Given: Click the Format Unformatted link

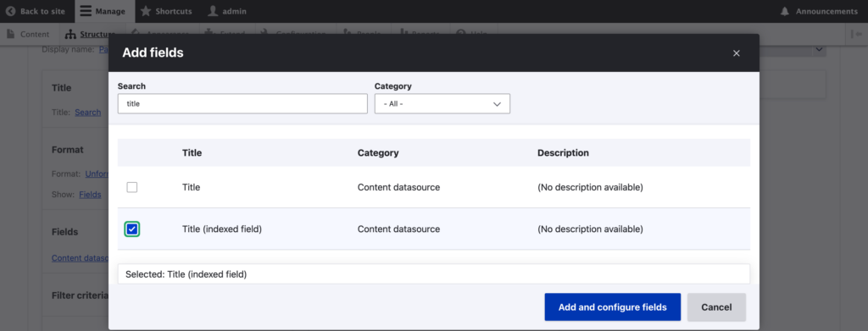Looking at the screenshot, I should coord(97,174).
